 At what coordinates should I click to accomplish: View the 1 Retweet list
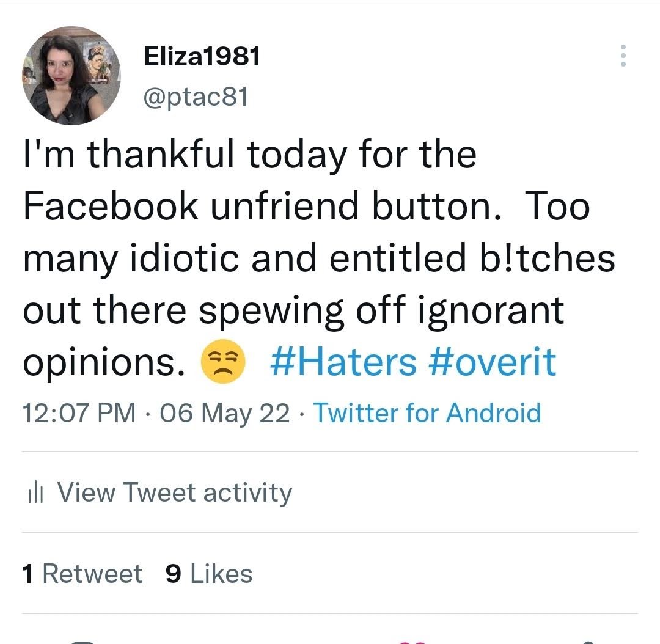pos(82,574)
